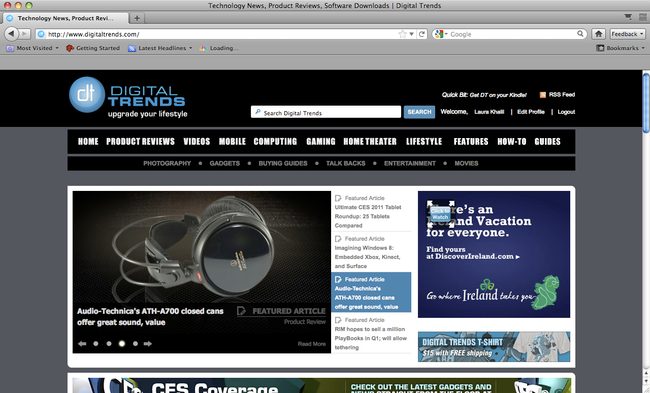Open the RSS Feed icon
The height and width of the screenshot is (393, 650).
pyautogui.click(x=543, y=95)
